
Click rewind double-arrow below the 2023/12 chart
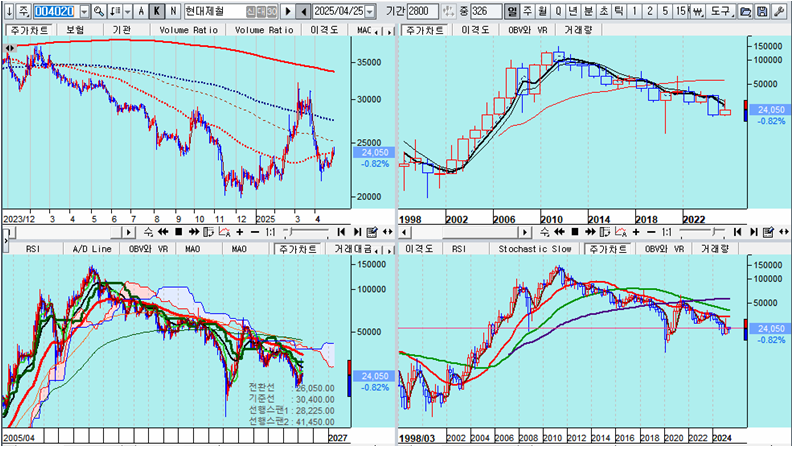163,232
